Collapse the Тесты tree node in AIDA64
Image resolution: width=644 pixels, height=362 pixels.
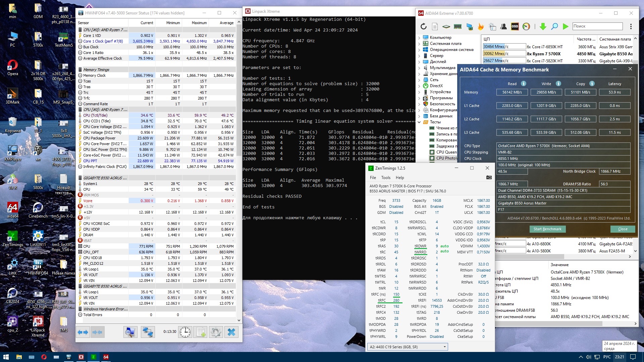pos(419,122)
